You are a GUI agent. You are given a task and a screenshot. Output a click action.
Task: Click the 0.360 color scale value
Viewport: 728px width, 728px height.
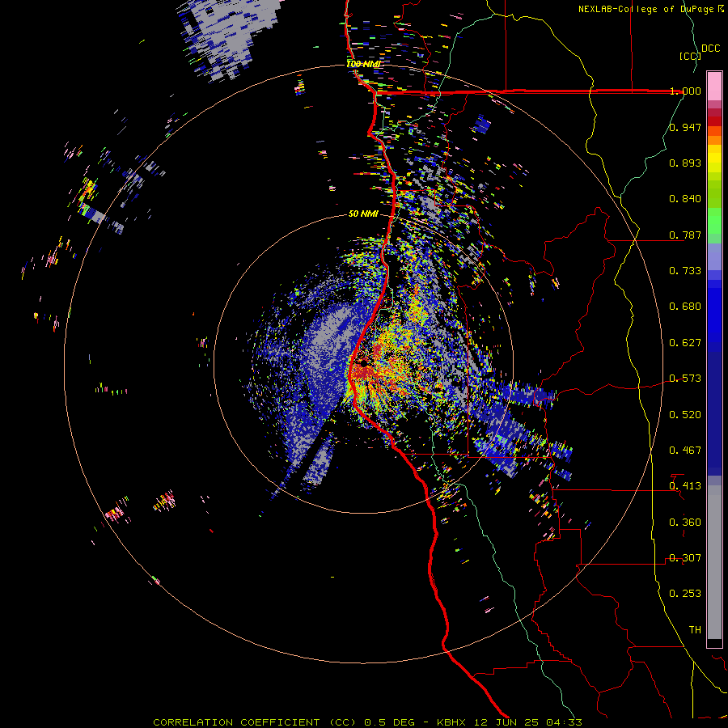pyautogui.click(x=685, y=523)
